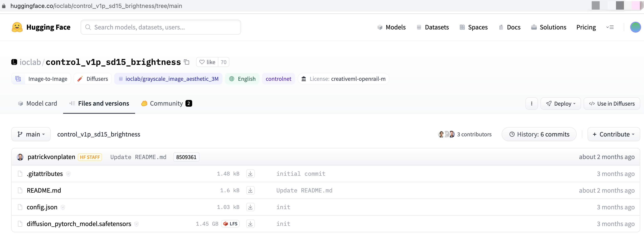The width and height of the screenshot is (644, 235).
Task: Click the browser address bar lock icon
Action: (4, 6)
